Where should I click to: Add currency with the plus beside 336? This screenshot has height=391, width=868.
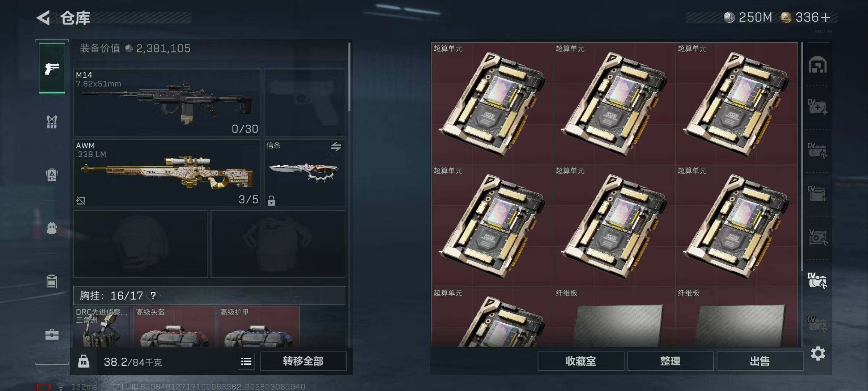pos(826,17)
